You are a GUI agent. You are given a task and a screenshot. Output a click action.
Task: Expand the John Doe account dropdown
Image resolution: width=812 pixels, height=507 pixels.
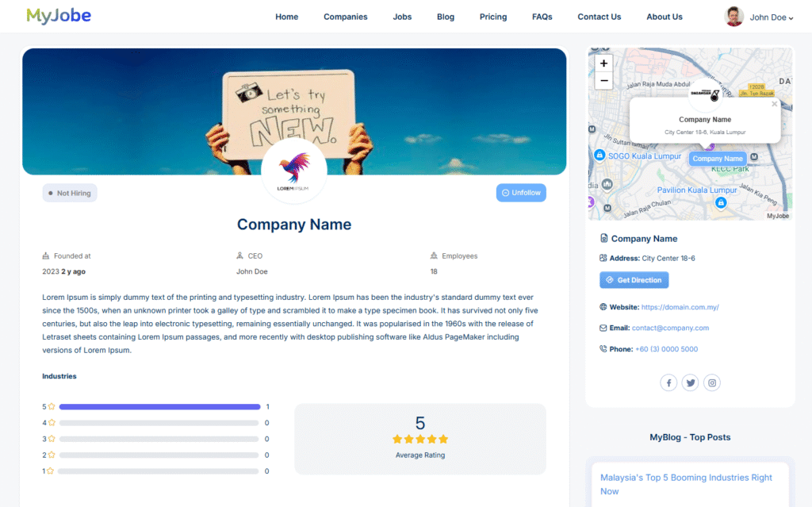point(771,17)
